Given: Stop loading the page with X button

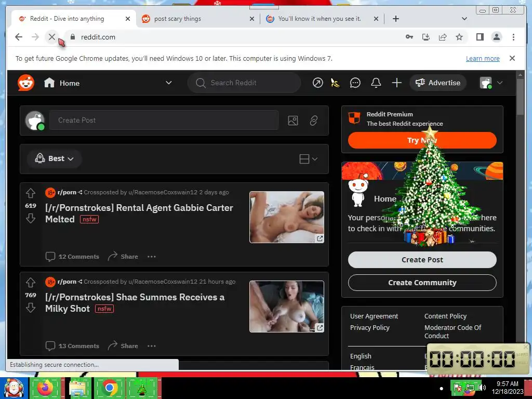Looking at the screenshot, I should tap(51, 37).
